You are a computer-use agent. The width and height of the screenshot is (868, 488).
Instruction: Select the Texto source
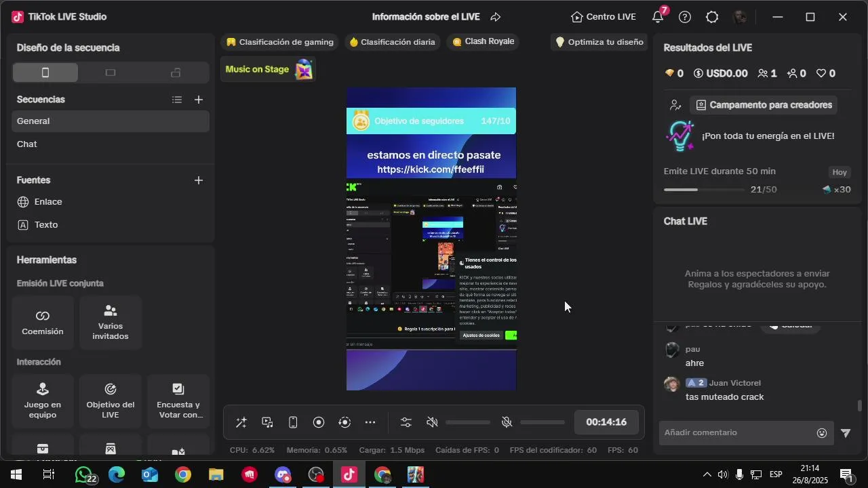click(111, 225)
